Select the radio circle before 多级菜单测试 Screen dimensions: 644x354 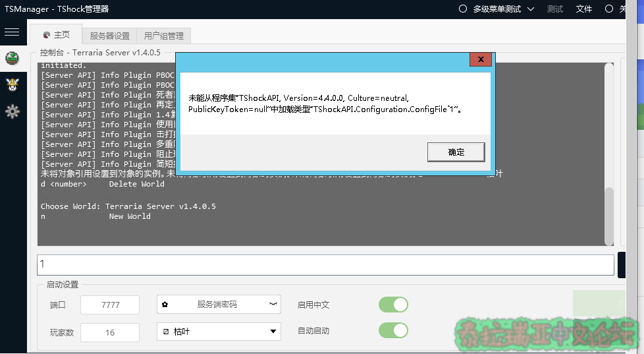pos(463,9)
